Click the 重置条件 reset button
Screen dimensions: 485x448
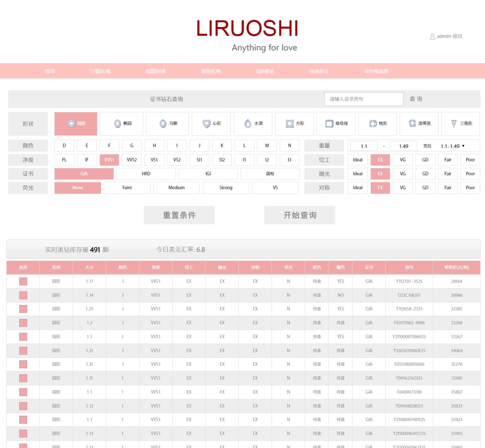click(x=179, y=215)
